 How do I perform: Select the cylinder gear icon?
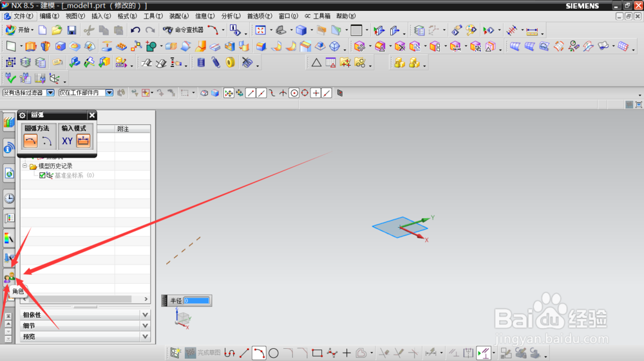coord(201,62)
